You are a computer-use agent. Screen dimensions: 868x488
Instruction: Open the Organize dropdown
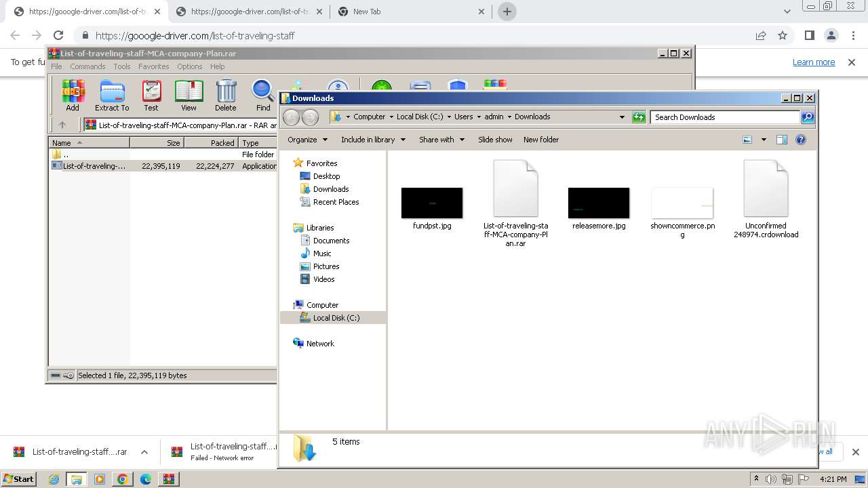pyautogui.click(x=307, y=140)
